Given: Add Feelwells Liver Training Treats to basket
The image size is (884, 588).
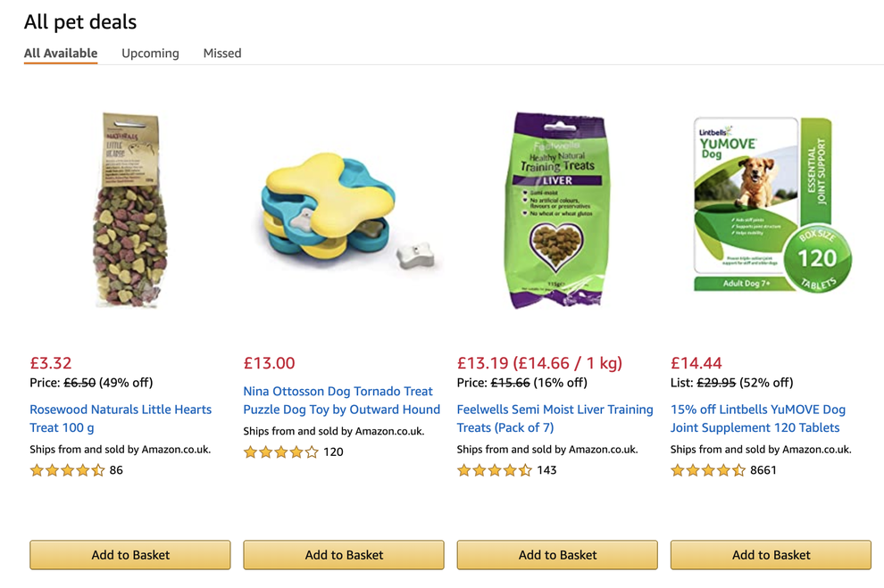Looking at the screenshot, I should point(555,554).
